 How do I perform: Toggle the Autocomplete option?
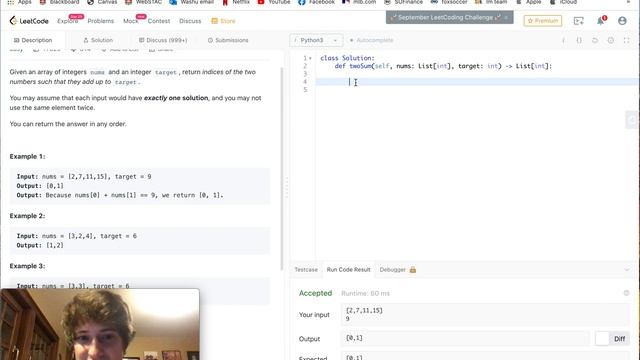point(371,40)
